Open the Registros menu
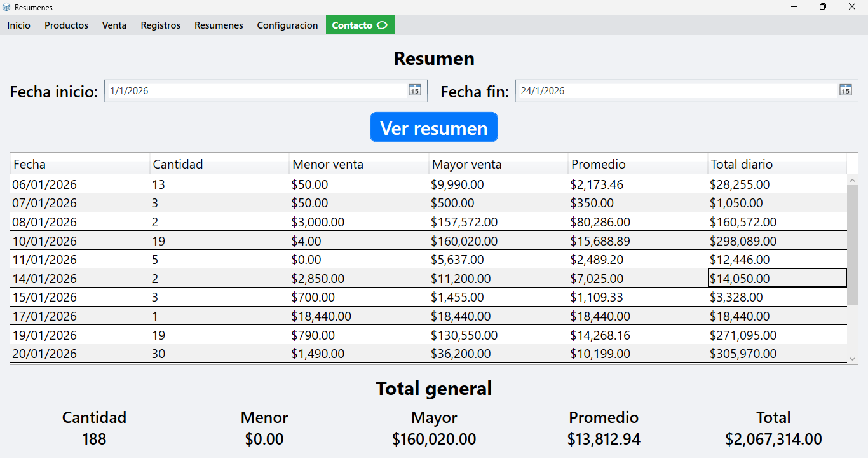This screenshot has width=868, height=458. point(160,25)
